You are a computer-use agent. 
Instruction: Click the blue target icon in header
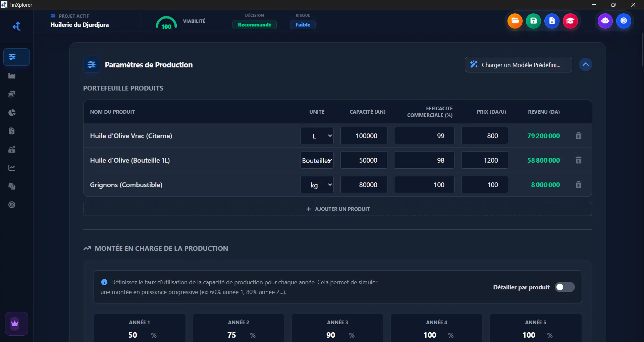(x=624, y=21)
